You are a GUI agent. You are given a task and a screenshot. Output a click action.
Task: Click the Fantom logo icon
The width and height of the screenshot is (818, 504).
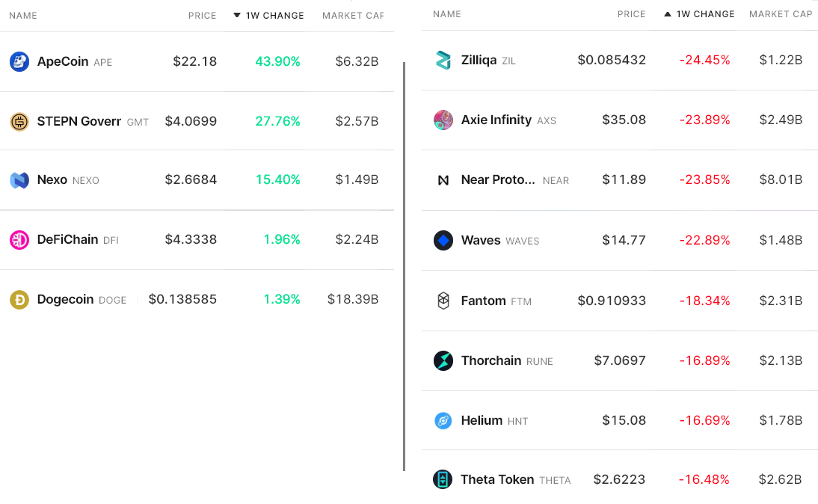443,301
